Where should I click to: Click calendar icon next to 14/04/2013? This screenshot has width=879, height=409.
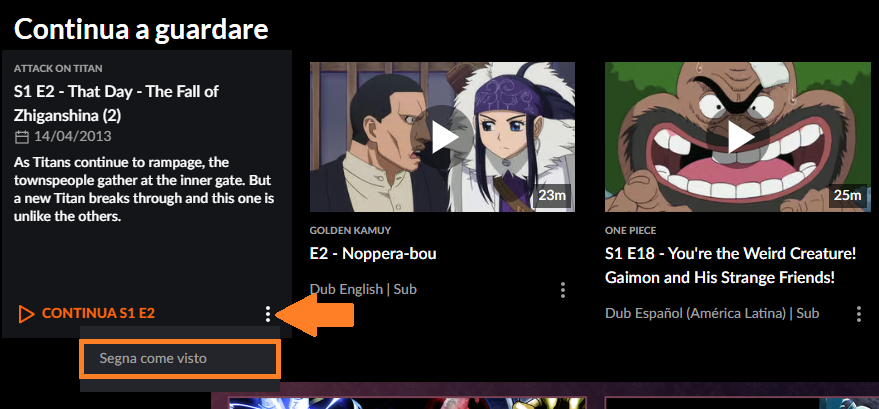tap(21, 137)
